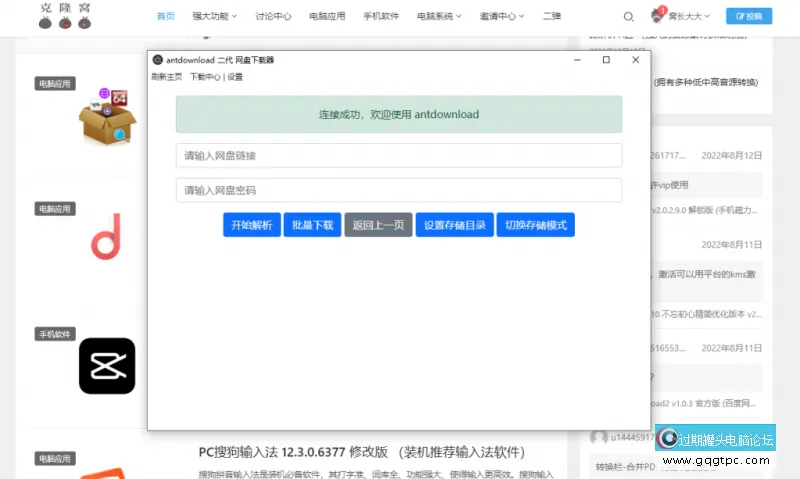Viewport: 800px width, 479px height.
Task: Open PC搜狗输入法 12.3.0.6377 article title
Action: point(362,452)
